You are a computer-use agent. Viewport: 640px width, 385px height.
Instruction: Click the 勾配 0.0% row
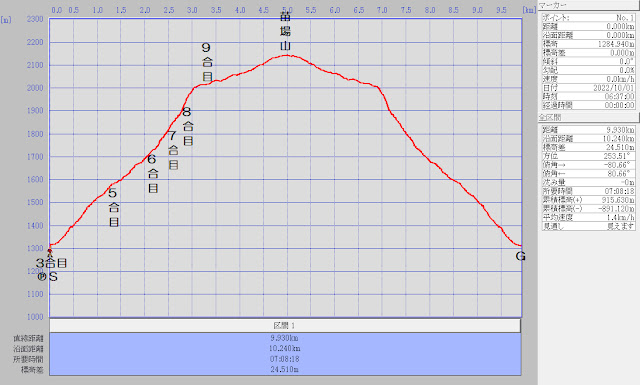[589, 70]
